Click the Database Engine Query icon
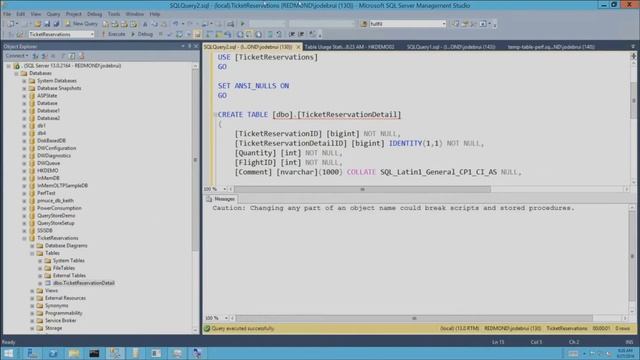 (x=106, y=24)
